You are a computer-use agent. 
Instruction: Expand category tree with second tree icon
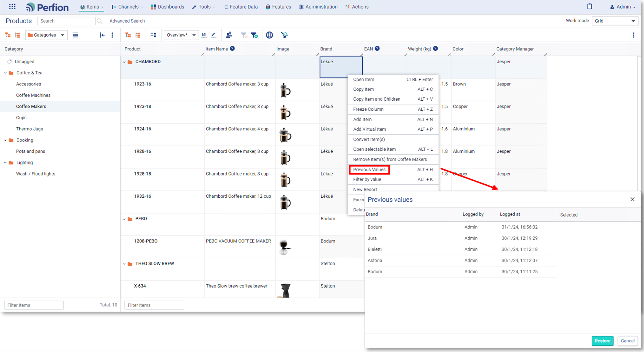coord(17,35)
